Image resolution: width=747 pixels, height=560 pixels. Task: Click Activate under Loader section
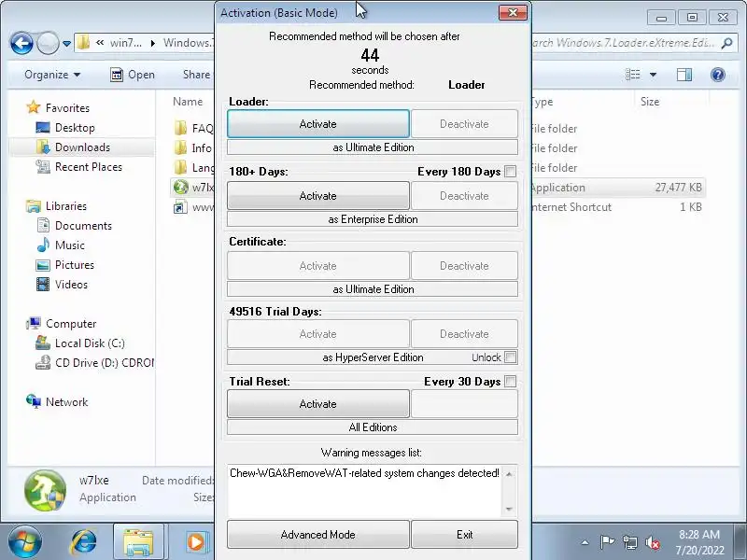[x=317, y=124]
